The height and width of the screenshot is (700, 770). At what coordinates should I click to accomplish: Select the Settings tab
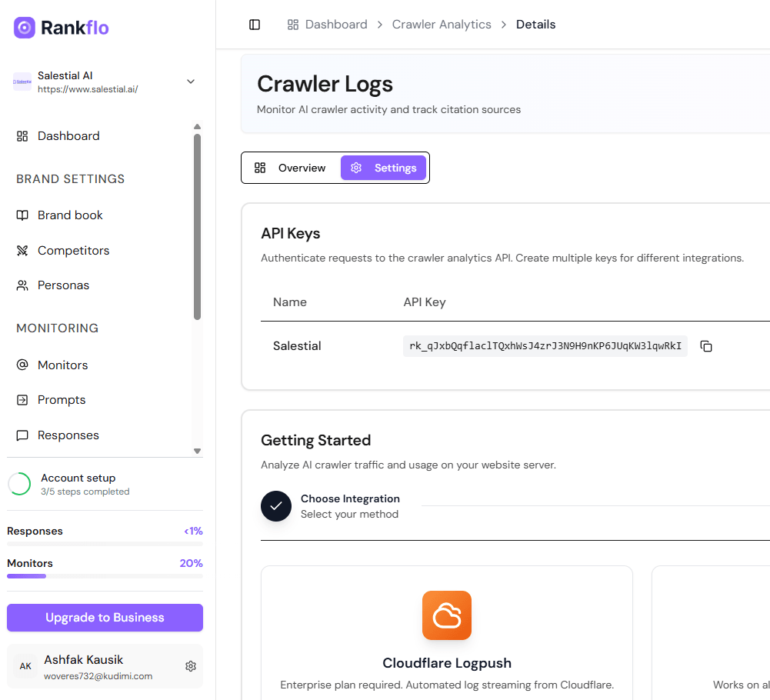(384, 168)
